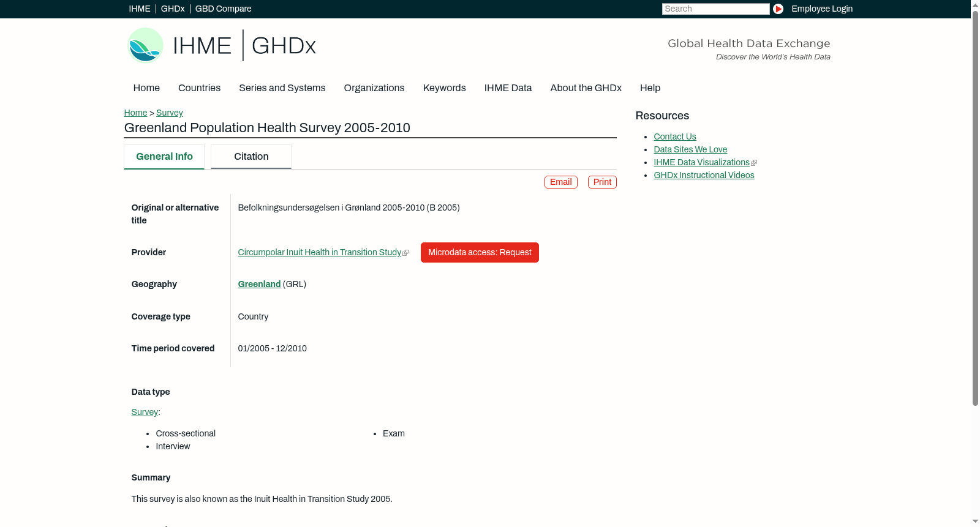Go to IHME in top bar
The image size is (980, 527).
[140, 9]
